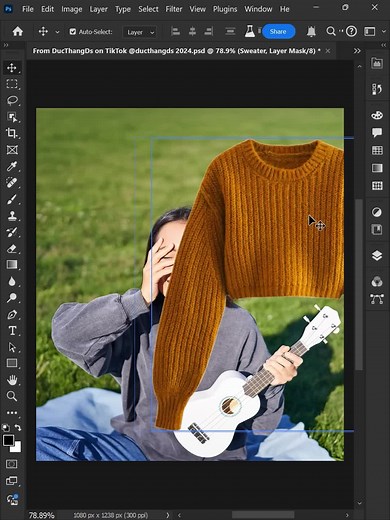
Task: Select the Rectangle shape tool
Action: pos(12,363)
